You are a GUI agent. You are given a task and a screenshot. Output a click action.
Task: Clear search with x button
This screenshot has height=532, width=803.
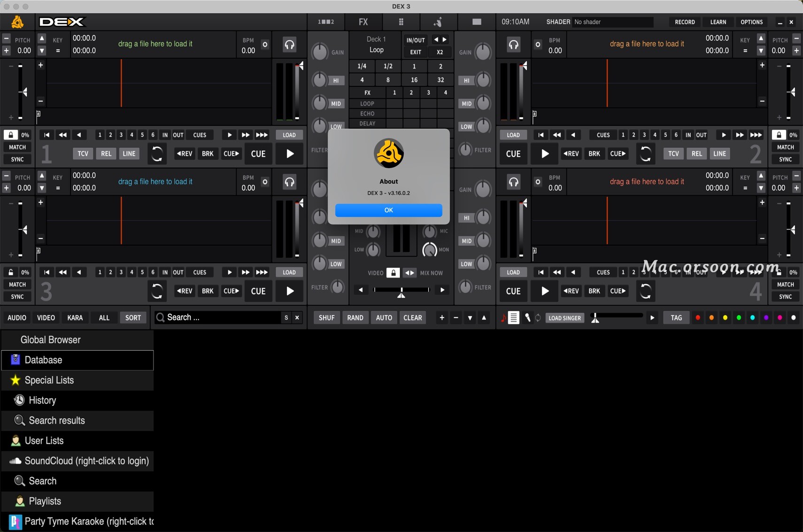coord(297,318)
